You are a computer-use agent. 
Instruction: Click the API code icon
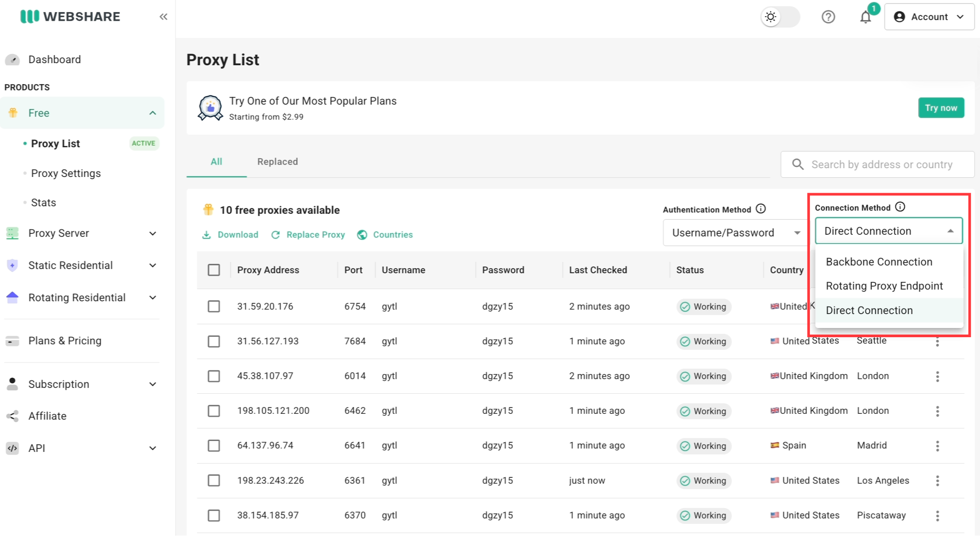pos(12,448)
